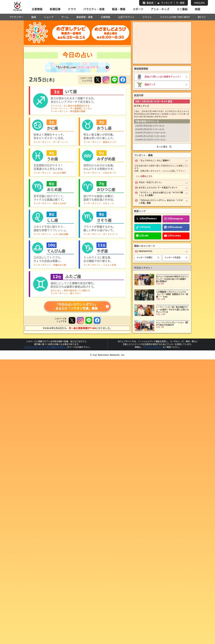This screenshot has width=215, height=644.
Task: Open ジャンクSPORTS thumbnail
Action: [144, 280]
